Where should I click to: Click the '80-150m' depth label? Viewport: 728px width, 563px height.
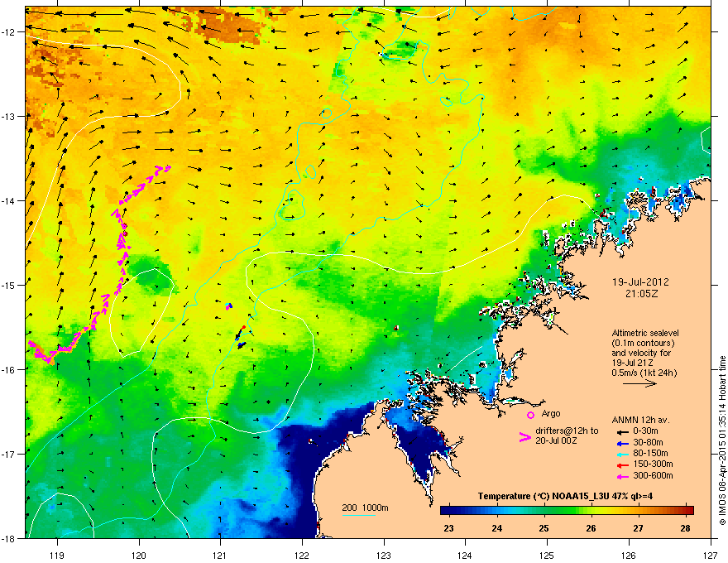point(650,454)
